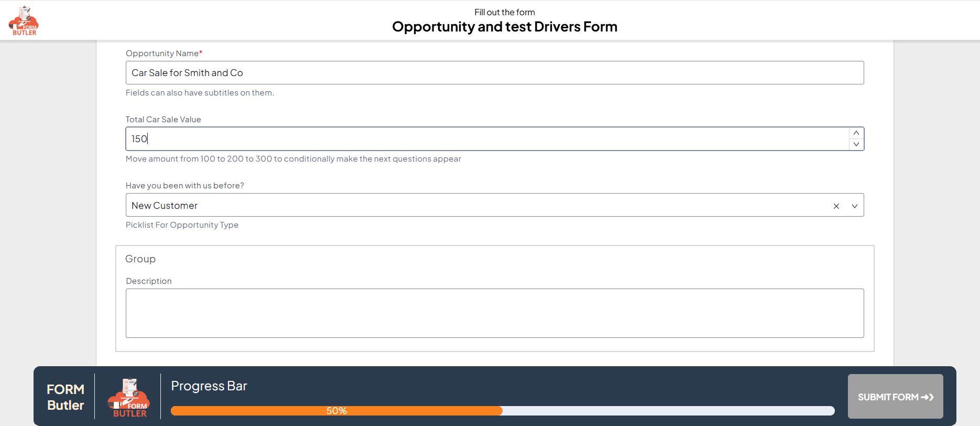
Task: Focus the Opportunity Name input field
Action: 495,73
